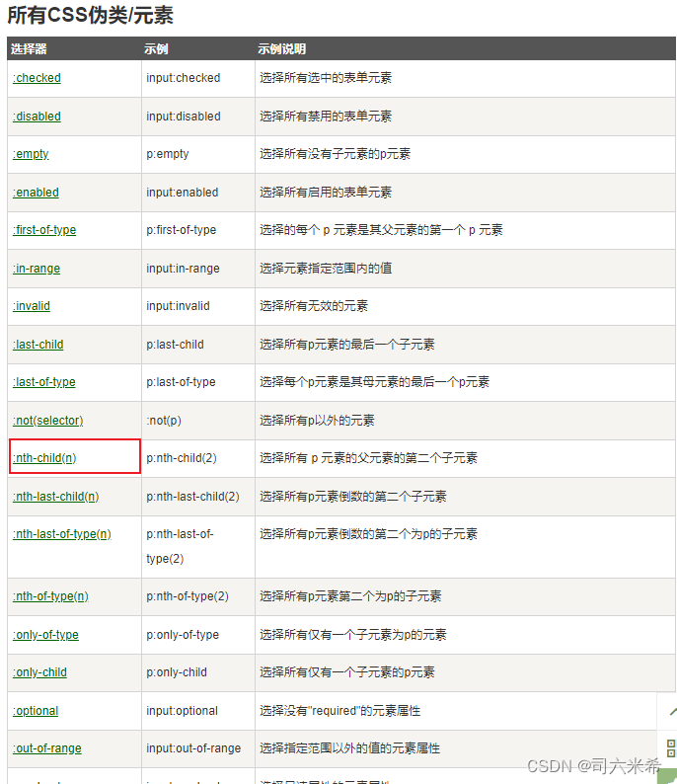Click description 选择所有仅有一个子元素的p元素
Viewport: 677px width, 784px height.
[347, 672]
